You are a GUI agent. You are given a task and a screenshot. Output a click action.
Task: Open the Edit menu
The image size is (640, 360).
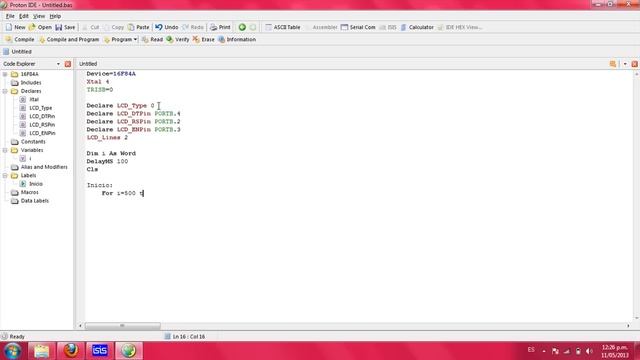tap(24, 16)
